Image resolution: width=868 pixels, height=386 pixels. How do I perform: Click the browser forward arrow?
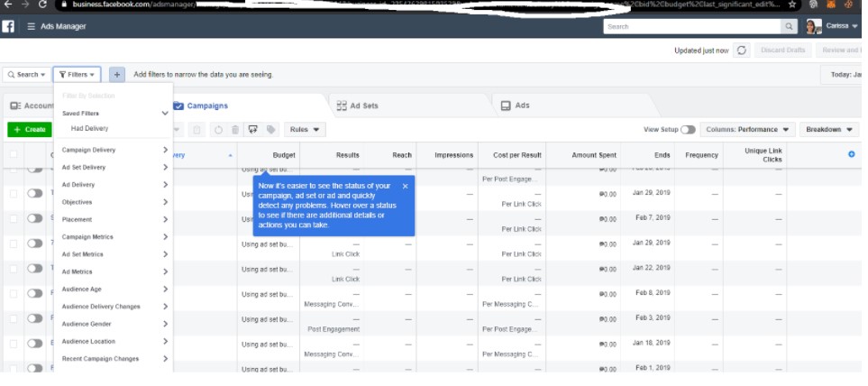tap(25, 5)
